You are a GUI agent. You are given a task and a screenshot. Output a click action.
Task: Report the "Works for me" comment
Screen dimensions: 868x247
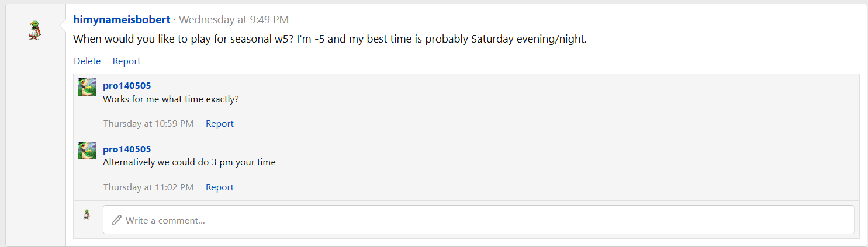(219, 124)
